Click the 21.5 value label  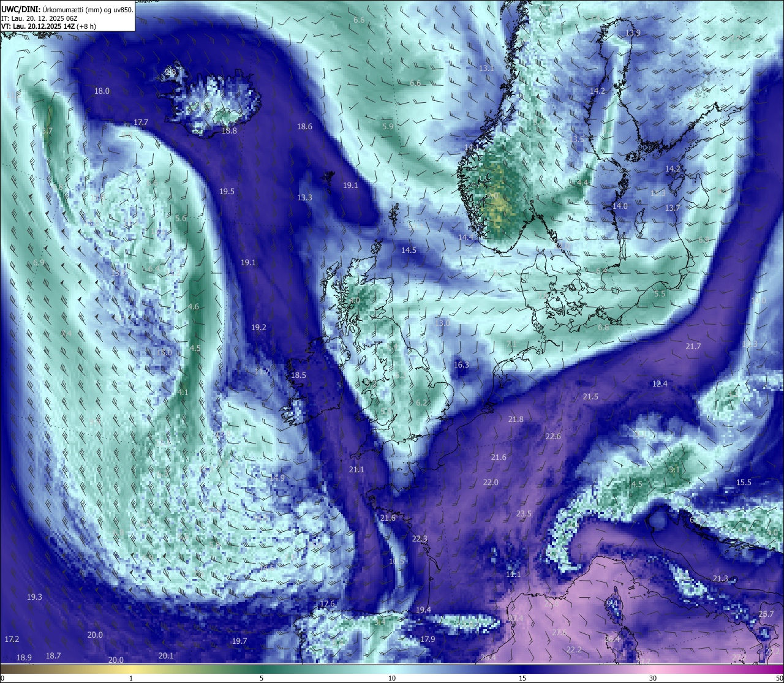590,397
